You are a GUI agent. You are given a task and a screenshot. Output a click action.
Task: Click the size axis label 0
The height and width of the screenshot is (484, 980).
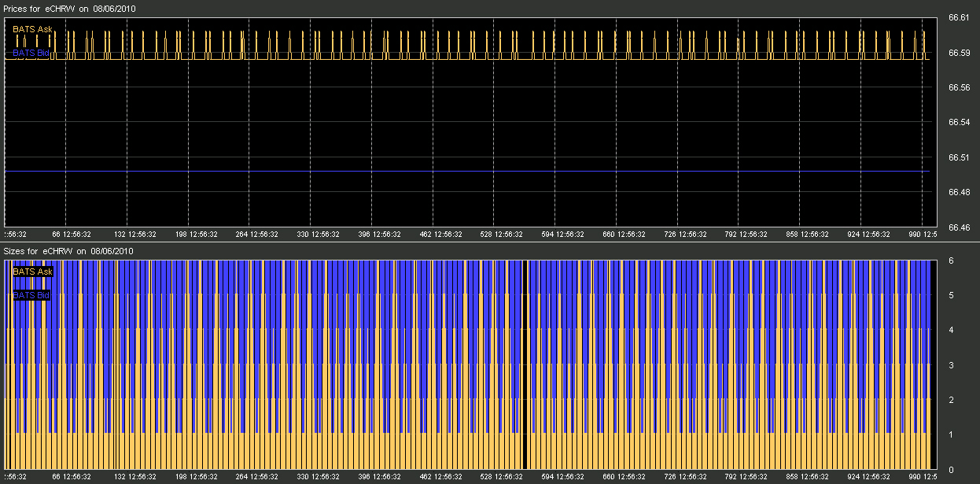click(x=952, y=470)
